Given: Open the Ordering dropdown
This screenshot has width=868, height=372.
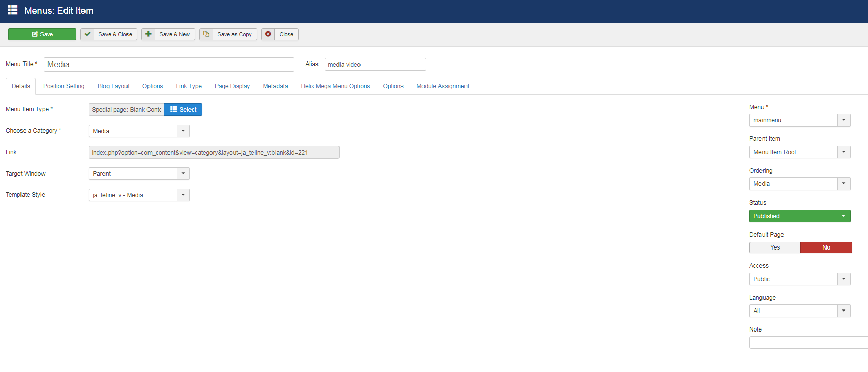Looking at the screenshot, I should (800, 184).
